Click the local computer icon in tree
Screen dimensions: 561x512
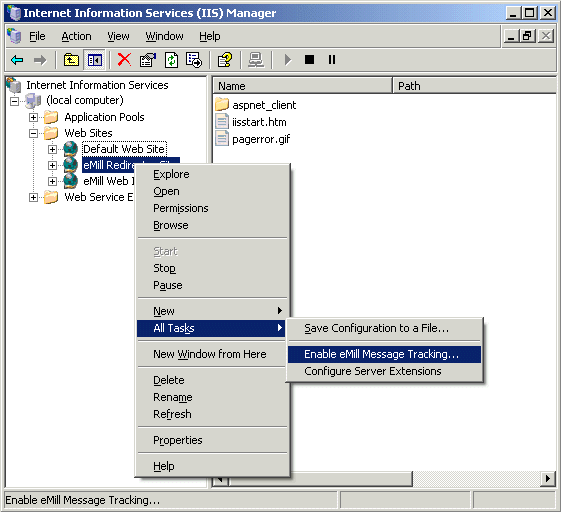34,101
